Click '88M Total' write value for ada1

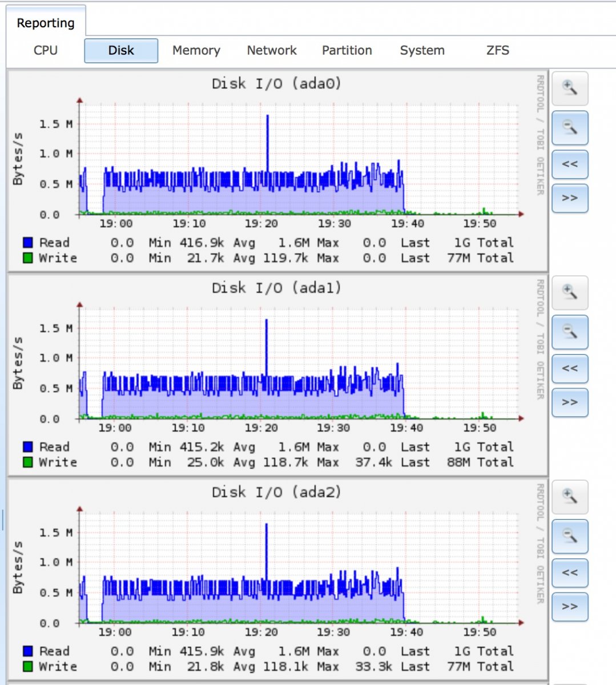pos(481,462)
